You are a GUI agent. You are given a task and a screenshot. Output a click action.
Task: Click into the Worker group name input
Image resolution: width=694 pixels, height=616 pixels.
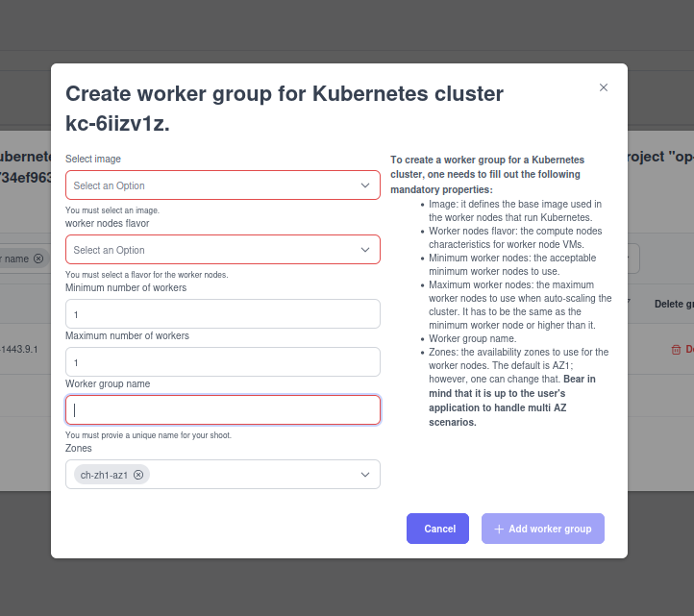point(222,410)
